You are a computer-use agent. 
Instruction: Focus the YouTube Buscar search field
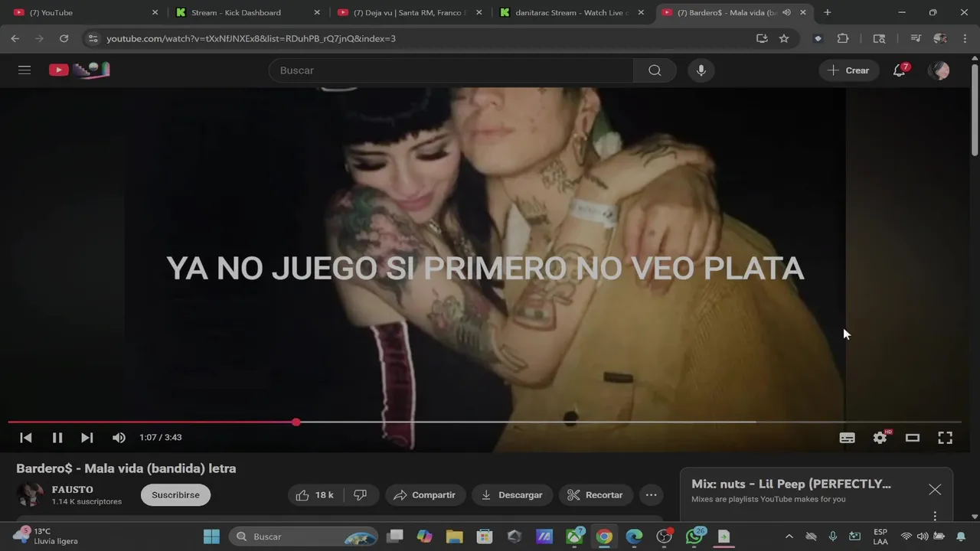pyautogui.click(x=451, y=70)
